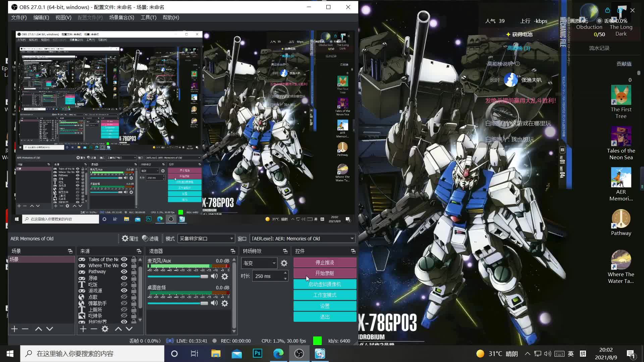
Task: Enable 工作室模式 studio mode
Action: (x=325, y=295)
